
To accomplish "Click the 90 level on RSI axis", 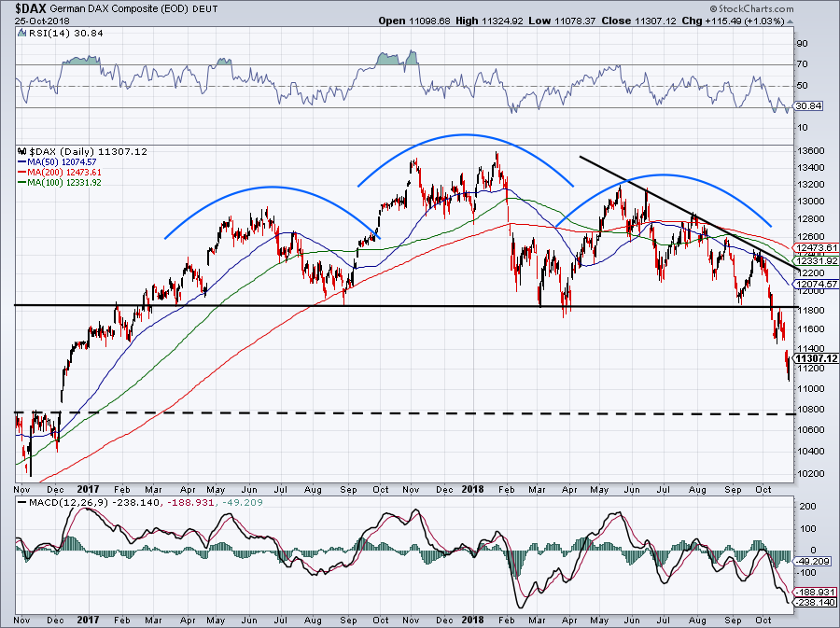I will [x=802, y=43].
